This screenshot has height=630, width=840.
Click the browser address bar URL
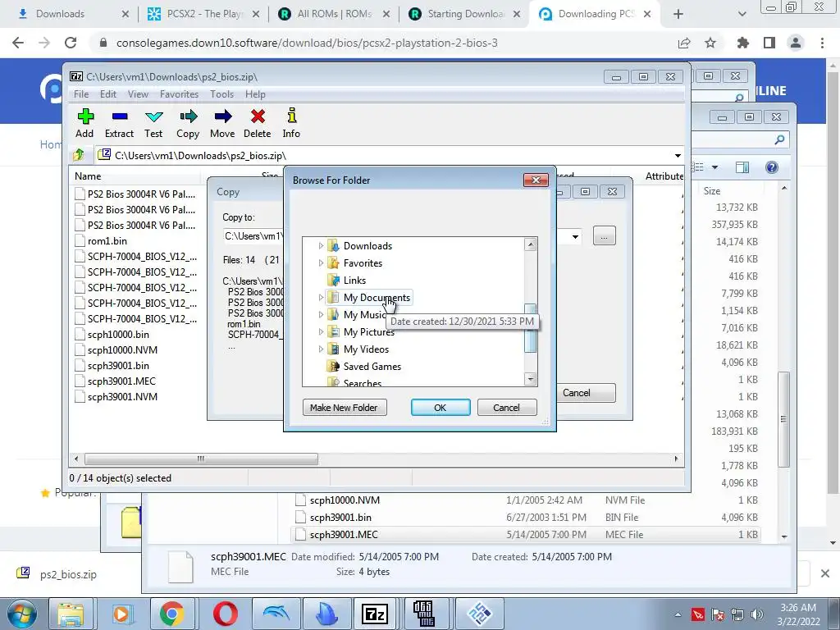[x=307, y=43]
